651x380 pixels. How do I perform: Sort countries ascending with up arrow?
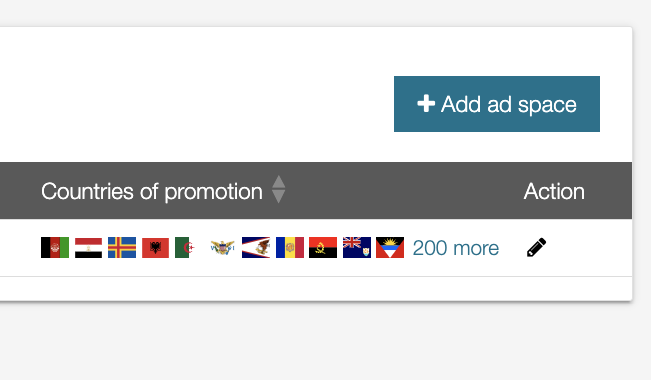[279, 182]
